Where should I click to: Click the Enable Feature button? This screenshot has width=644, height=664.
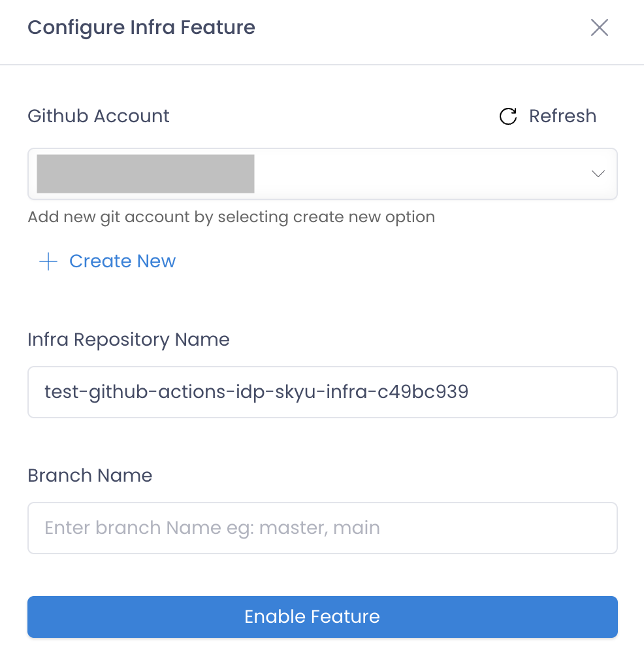(x=323, y=616)
